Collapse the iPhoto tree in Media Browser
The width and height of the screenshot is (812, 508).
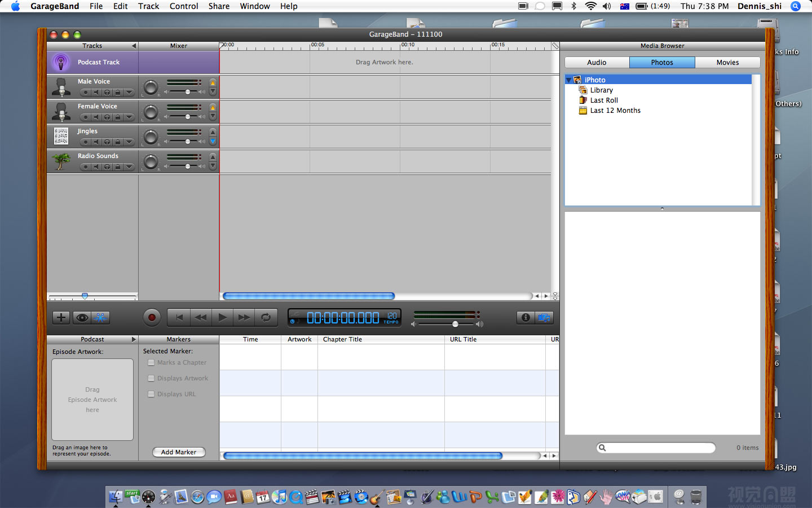coord(568,80)
